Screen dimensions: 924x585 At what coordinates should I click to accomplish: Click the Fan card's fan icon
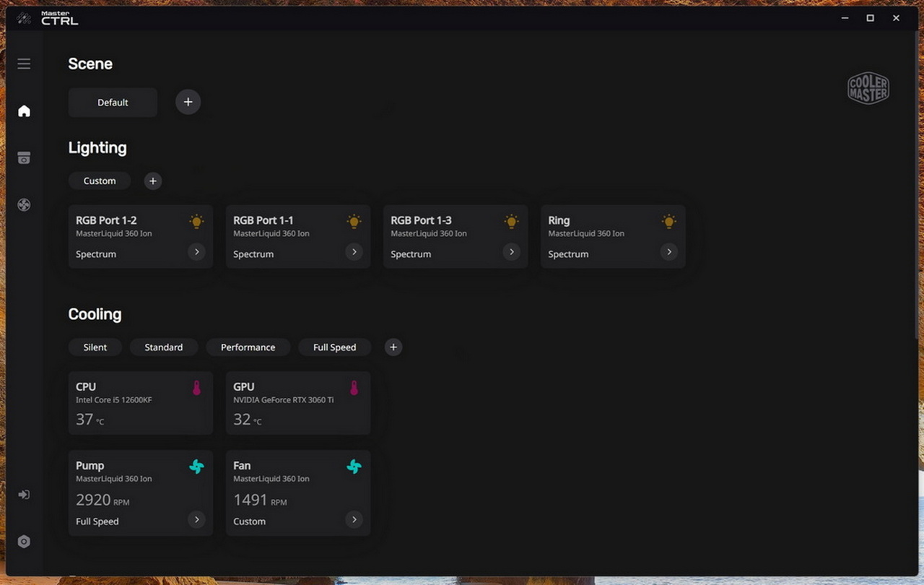[x=354, y=467]
